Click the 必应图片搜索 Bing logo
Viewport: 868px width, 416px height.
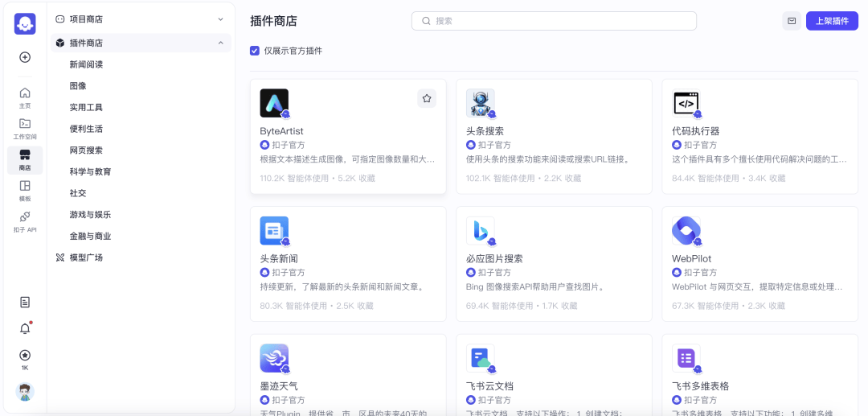click(481, 230)
